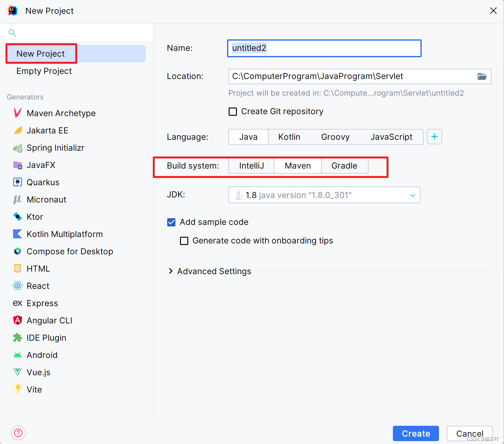Click the Compose for Desktop hexagon icon
Viewport: 504px width, 444px height.
point(18,251)
